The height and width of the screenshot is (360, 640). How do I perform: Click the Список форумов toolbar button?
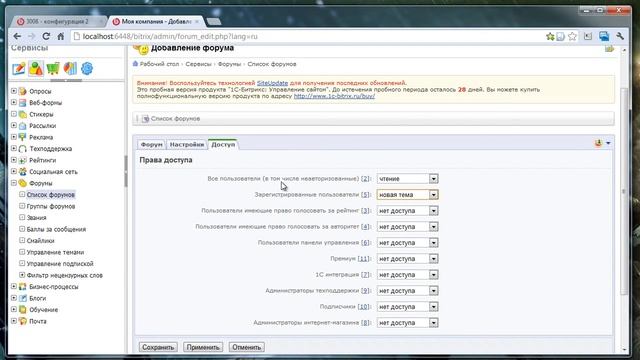tap(171, 119)
